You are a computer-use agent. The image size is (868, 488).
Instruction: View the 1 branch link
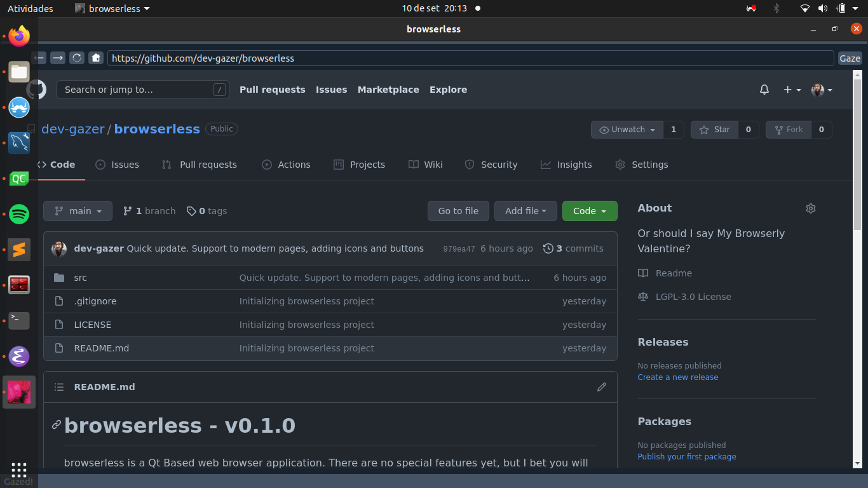pos(149,211)
